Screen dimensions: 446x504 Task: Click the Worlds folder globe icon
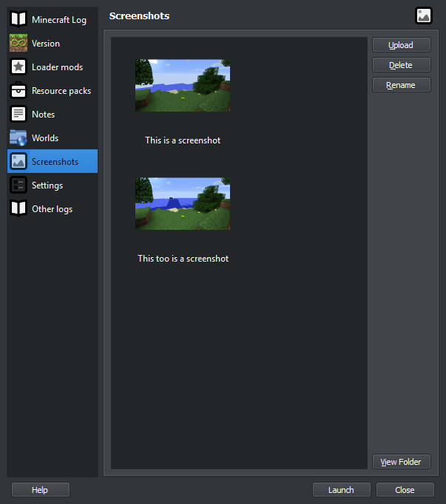[18, 137]
